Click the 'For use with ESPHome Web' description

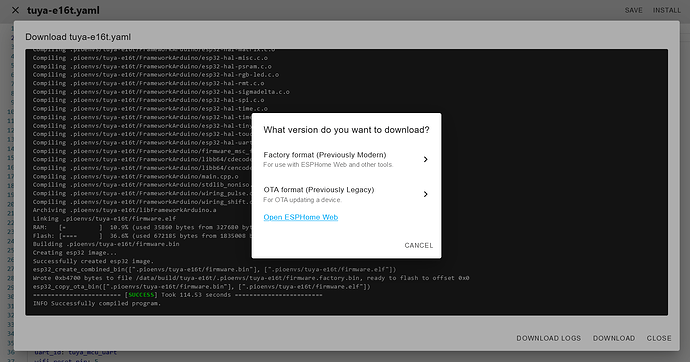[328, 165]
